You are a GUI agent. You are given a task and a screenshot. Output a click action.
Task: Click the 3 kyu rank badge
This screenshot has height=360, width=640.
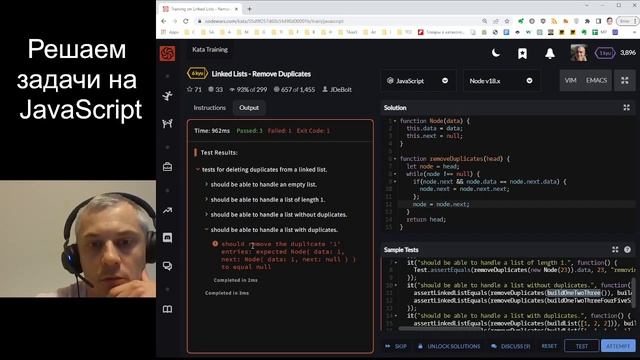(605, 53)
